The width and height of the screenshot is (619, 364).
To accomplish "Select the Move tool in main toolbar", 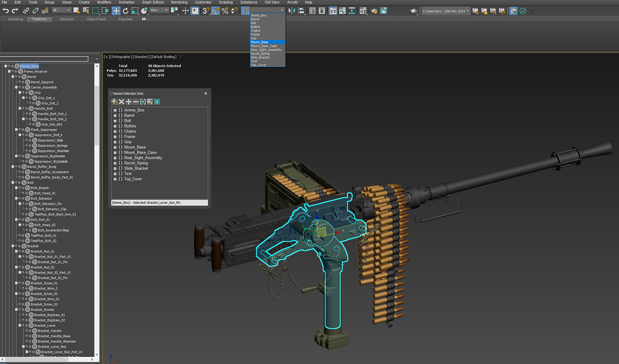I will pyautogui.click(x=116, y=11).
